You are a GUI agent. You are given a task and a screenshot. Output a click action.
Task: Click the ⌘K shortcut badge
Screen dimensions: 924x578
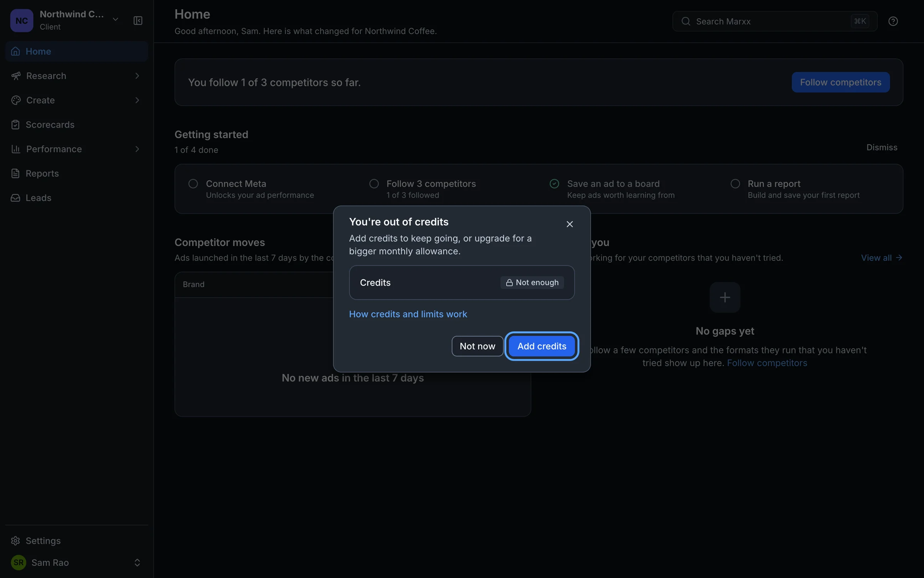860,21
